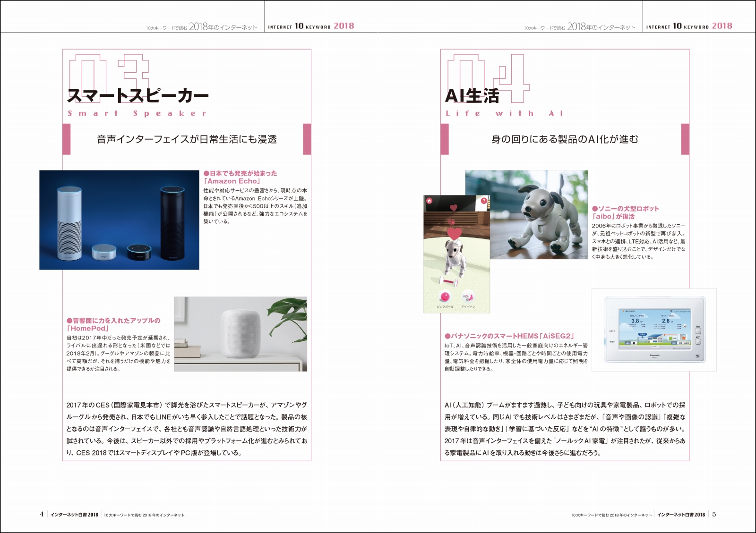Toggle the 売電中 status badge on AiSEG2
Viewport: 756px width, 533px height.
pos(642,334)
